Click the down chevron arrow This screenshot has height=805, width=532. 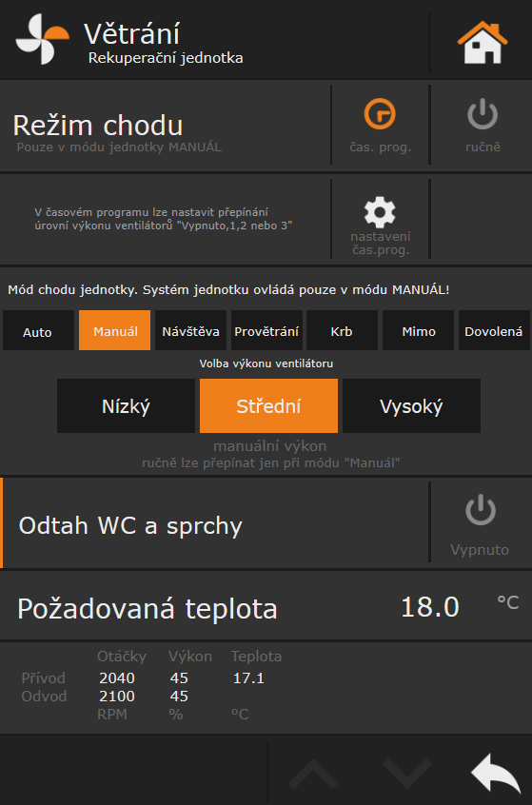tap(407, 774)
